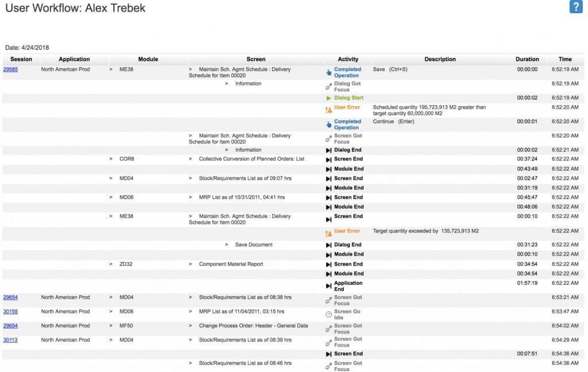Click the green Dialog Start play icon
Image resolution: width=588 pixels, height=372 pixels.
[x=328, y=98]
